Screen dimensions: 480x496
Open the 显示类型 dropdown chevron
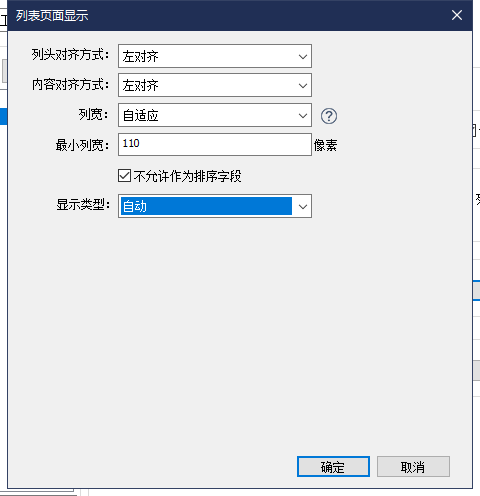[x=303, y=206]
